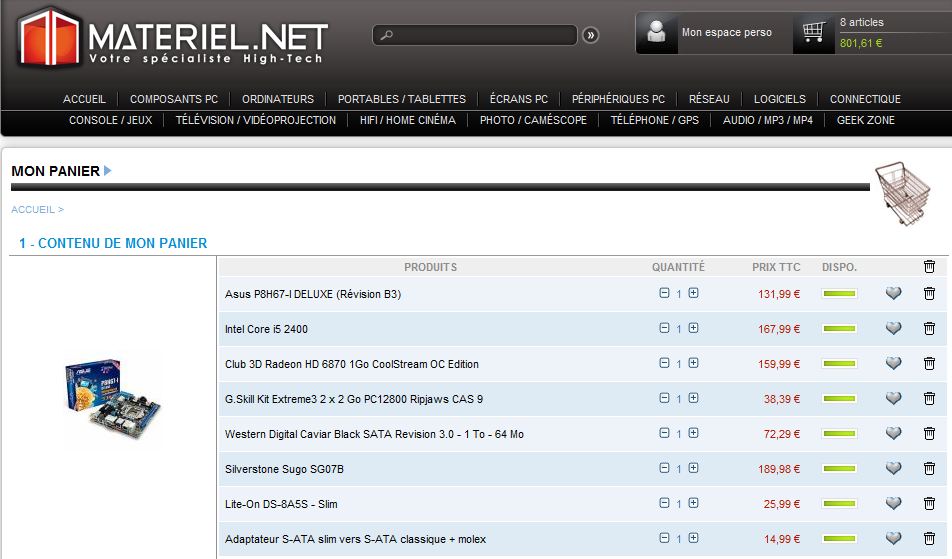
Task: Click heart icon for Club 3D Radeon HD 6870
Action: pyautogui.click(x=894, y=364)
